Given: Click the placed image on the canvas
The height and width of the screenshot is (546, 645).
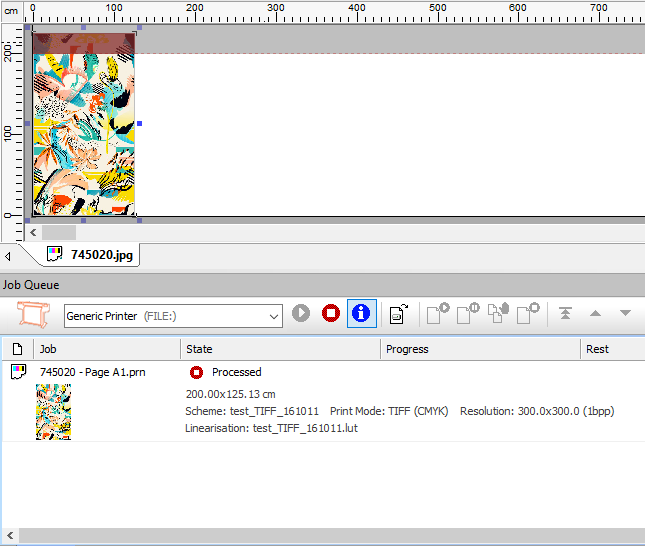Looking at the screenshot, I should (84, 124).
